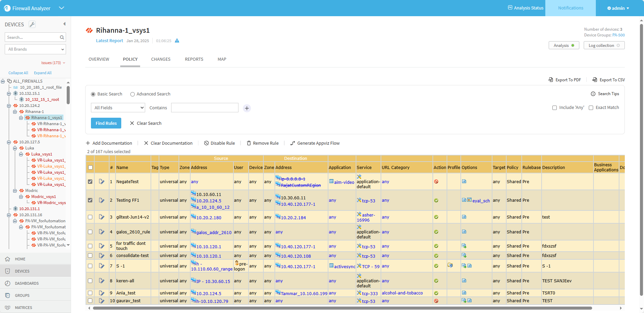Click the Export To PDF icon
Image resolution: width=644 pixels, height=313 pixels.
(x=551, y=80)
